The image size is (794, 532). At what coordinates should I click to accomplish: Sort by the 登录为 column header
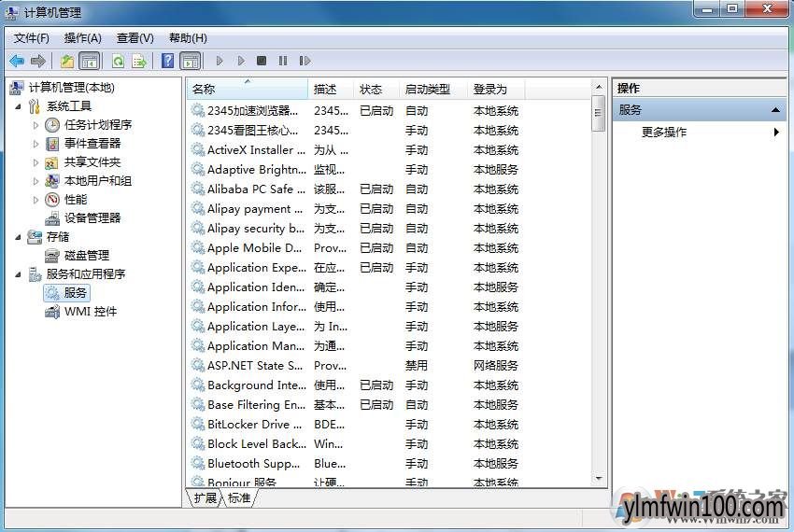coord(496,89)
